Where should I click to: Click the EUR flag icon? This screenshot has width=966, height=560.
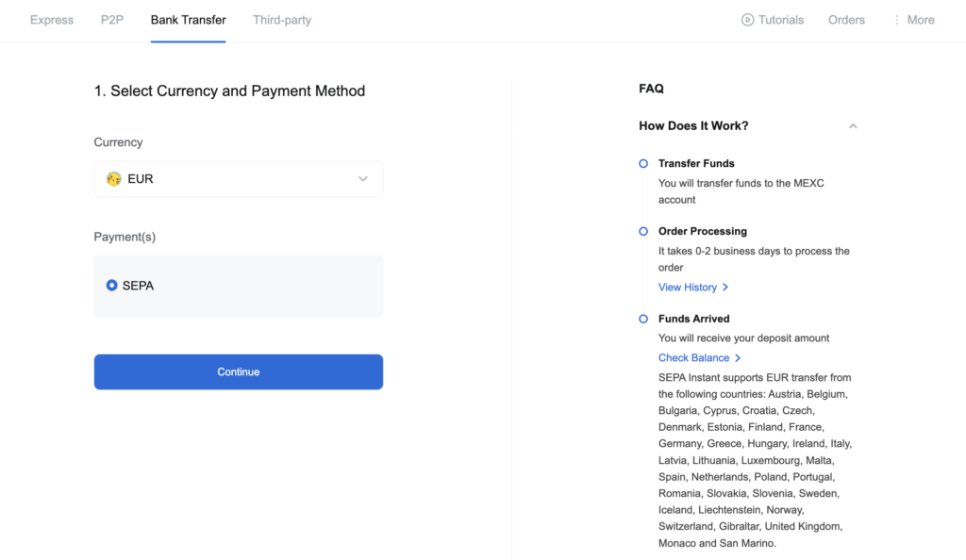[113, 179]
